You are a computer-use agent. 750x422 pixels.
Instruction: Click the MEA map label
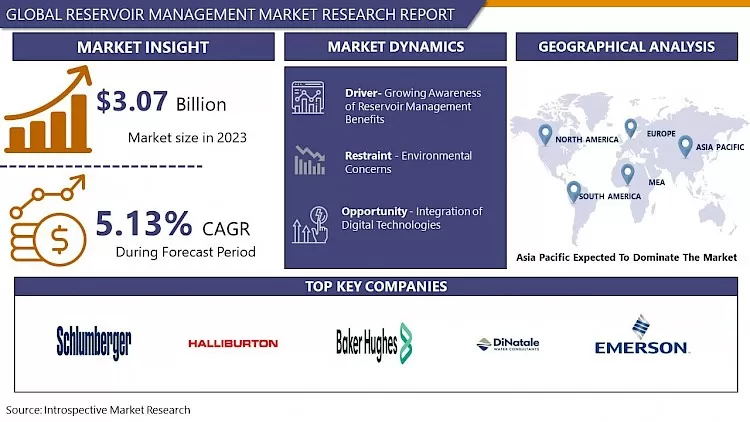[x=657, y=182]
